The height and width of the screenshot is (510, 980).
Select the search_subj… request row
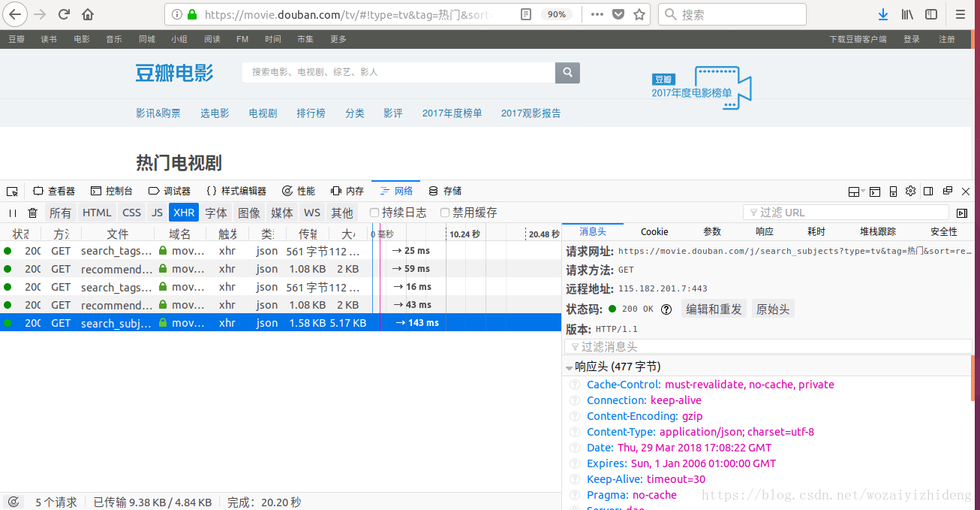click(x=281, y=323)
